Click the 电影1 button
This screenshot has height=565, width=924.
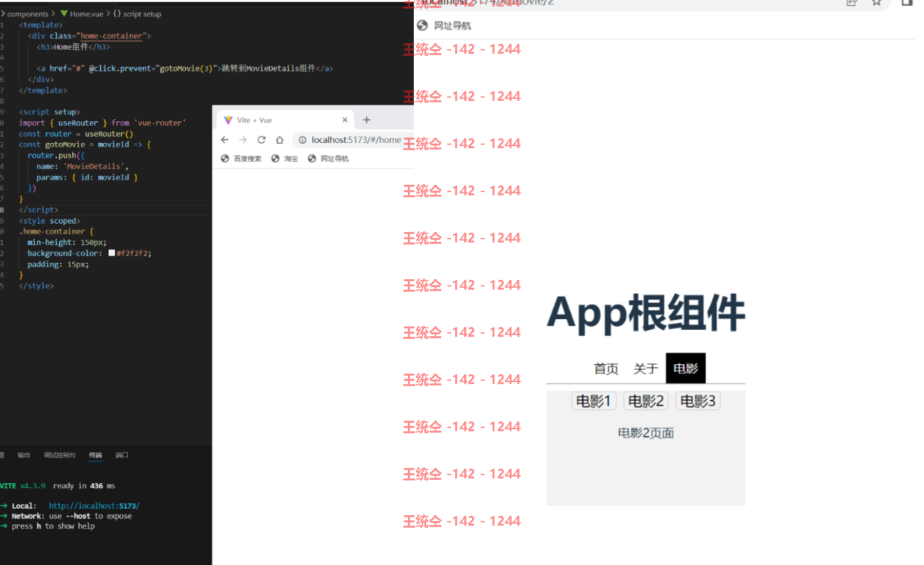click(593, 401)
